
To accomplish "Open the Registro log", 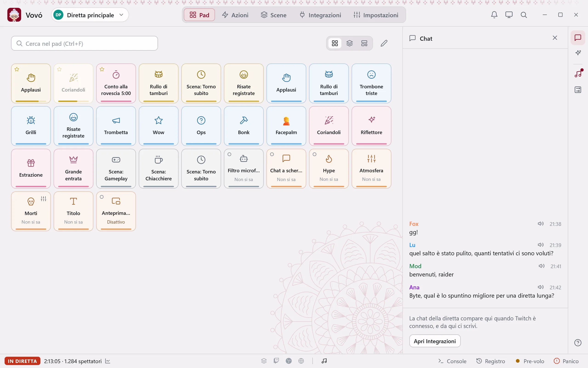I will click(491, 361).
